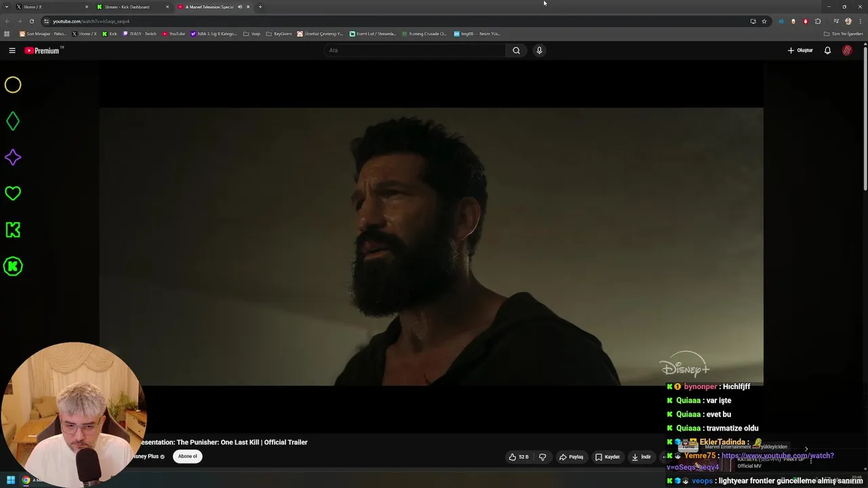Image resolution: width=868 pixels, height=488 pixels.
Task: Open the TEASY - Twitch bookmark
Action: tap(140, 33)
